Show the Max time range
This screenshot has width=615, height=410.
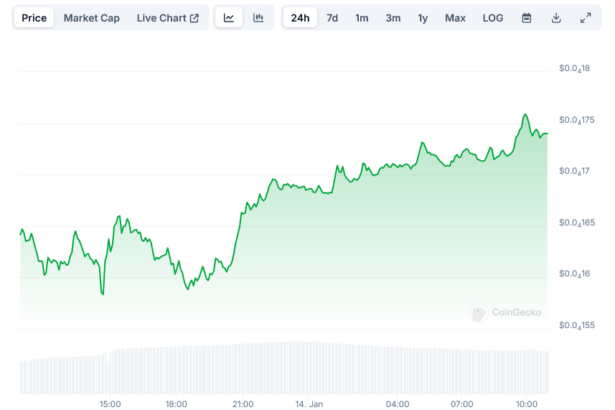pyautogui.click(x=455, y=18)
